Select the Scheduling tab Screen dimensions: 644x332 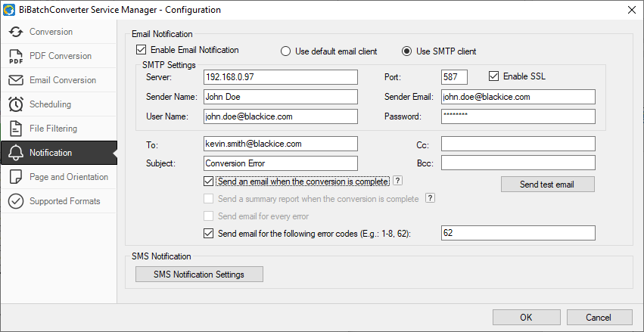click(x=59, y=104)
